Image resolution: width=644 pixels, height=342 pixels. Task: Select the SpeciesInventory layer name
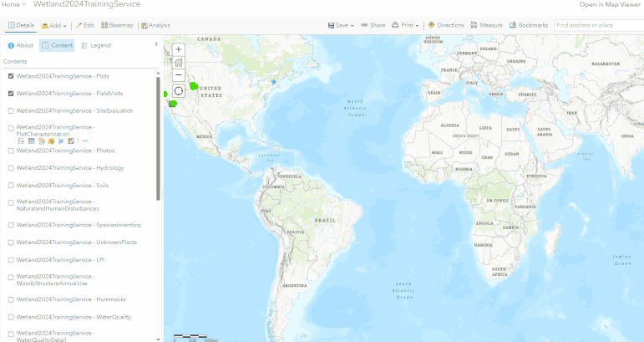(79, 225)
